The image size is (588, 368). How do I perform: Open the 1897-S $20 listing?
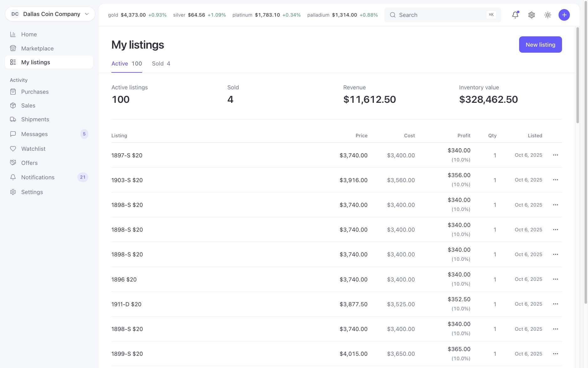127,155
